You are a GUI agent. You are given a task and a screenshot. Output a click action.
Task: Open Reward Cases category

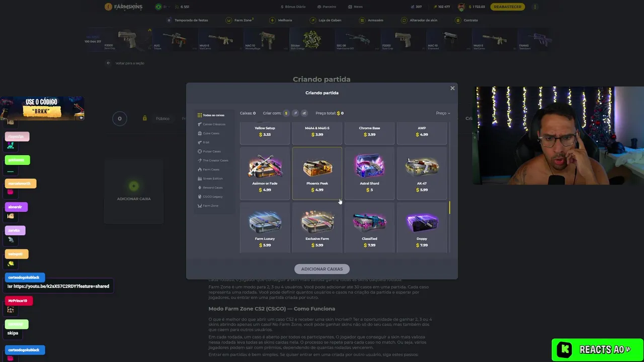[210, 188]
